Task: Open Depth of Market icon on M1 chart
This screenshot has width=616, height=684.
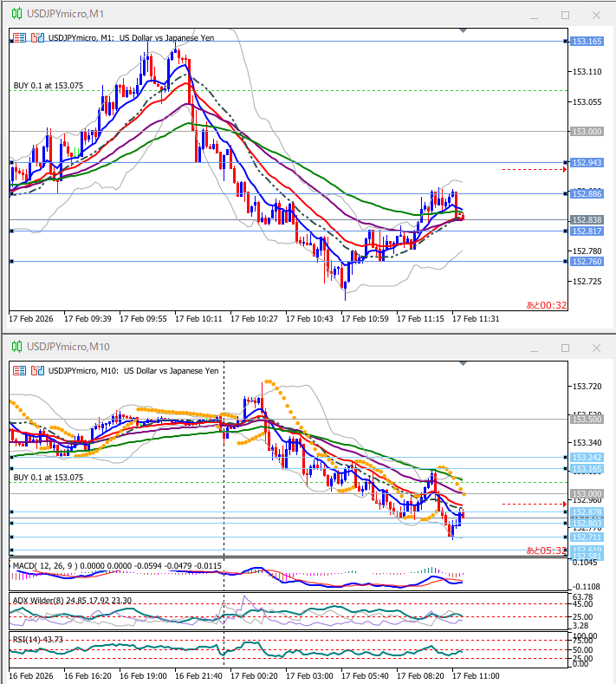Action: coord(36,37)
